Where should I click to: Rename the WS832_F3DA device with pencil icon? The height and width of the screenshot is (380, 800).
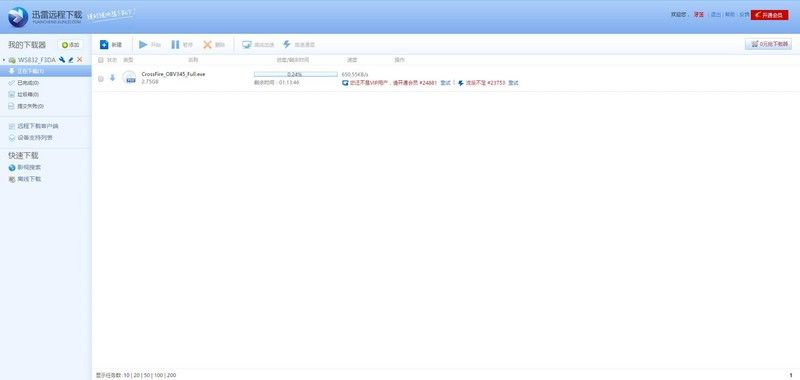pyautogui.click(x=71, y=60)
